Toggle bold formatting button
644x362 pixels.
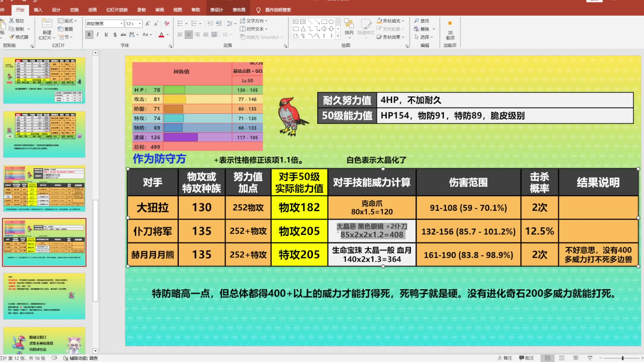[x=89, y=35]
